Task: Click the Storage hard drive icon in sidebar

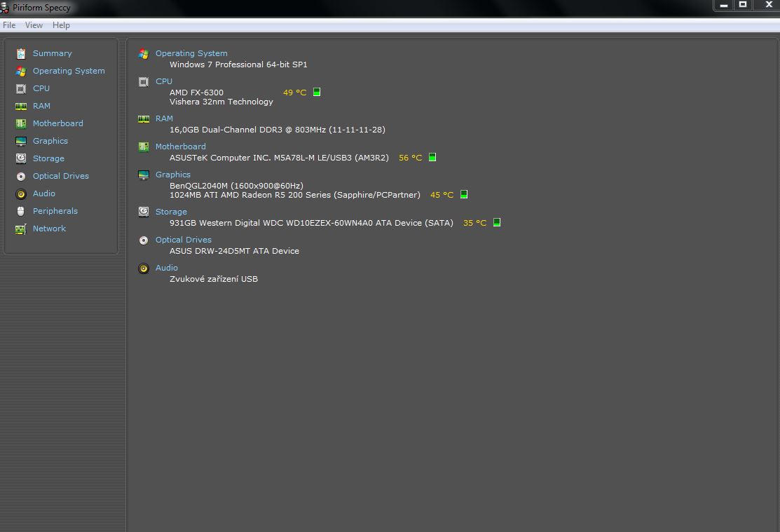Action: click(x=21, y=158)
